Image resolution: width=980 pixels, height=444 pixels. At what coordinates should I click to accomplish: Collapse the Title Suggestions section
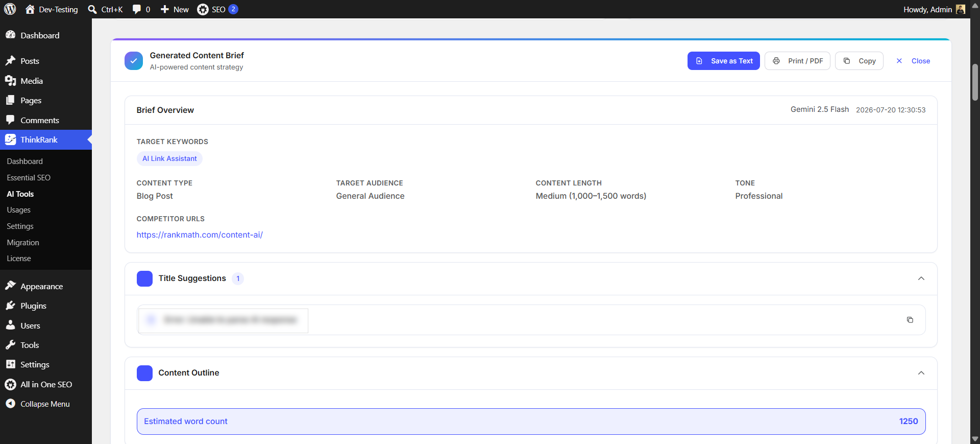[x=921, y=278]
